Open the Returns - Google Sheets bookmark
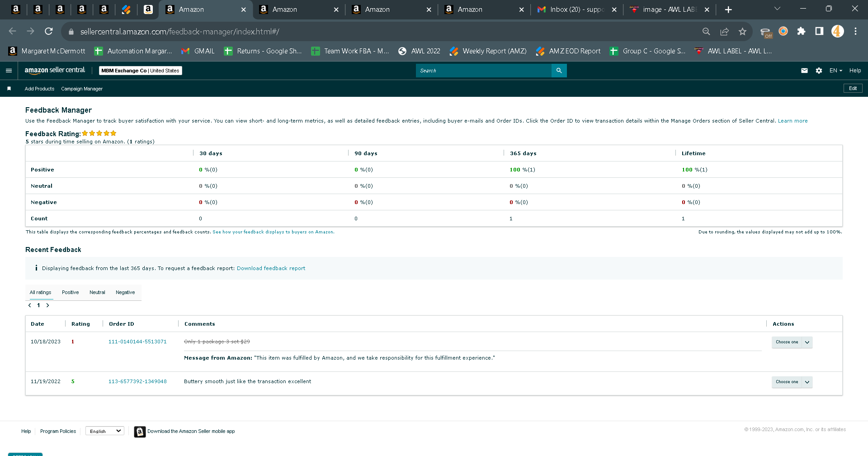Image resolution: width=868 pixels, height=456 pixels. tap(263, 51)
